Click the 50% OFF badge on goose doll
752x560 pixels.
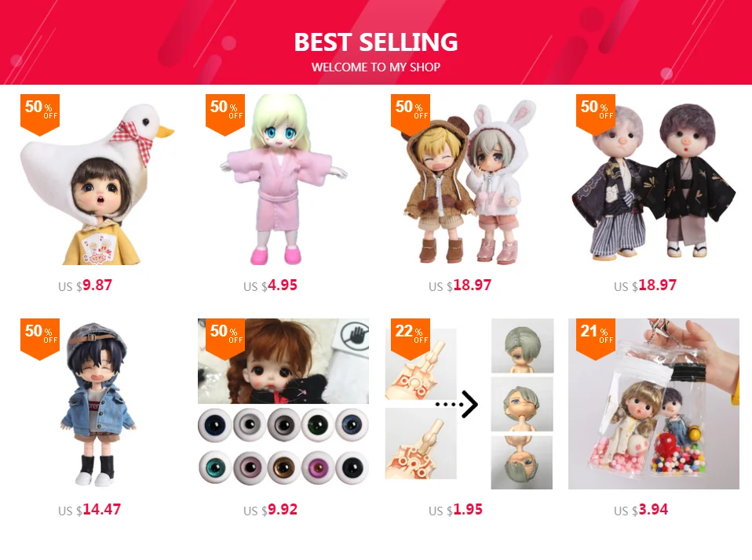(x=40, y=114)
